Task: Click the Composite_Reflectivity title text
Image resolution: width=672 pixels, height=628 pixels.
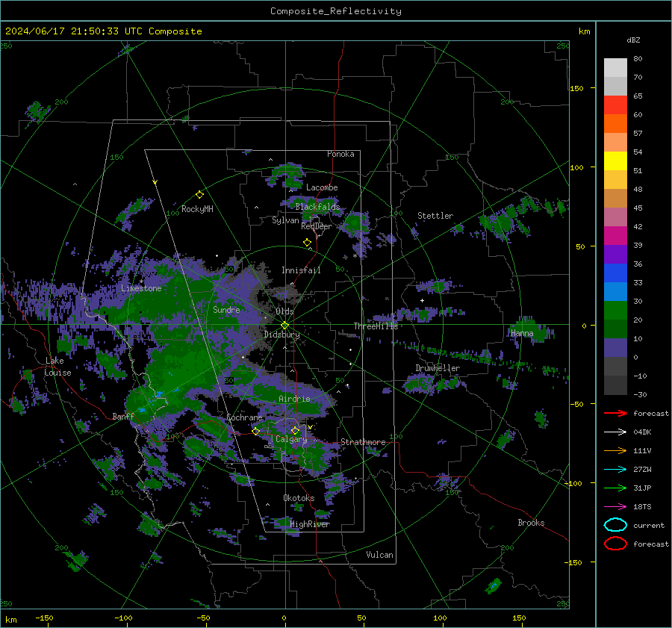Action: tap(335, 11)
